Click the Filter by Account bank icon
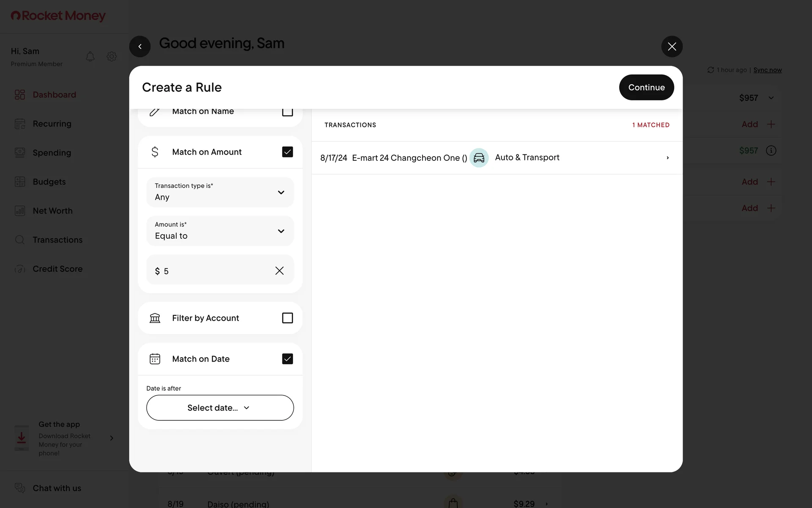 pyautogui.click(x=155, y=318)
